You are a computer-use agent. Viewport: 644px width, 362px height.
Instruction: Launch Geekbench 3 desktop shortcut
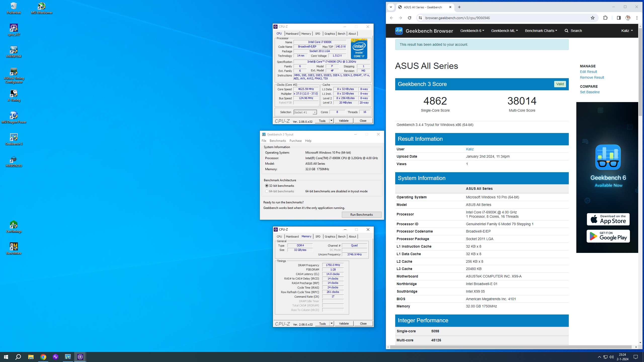(14, 139)
